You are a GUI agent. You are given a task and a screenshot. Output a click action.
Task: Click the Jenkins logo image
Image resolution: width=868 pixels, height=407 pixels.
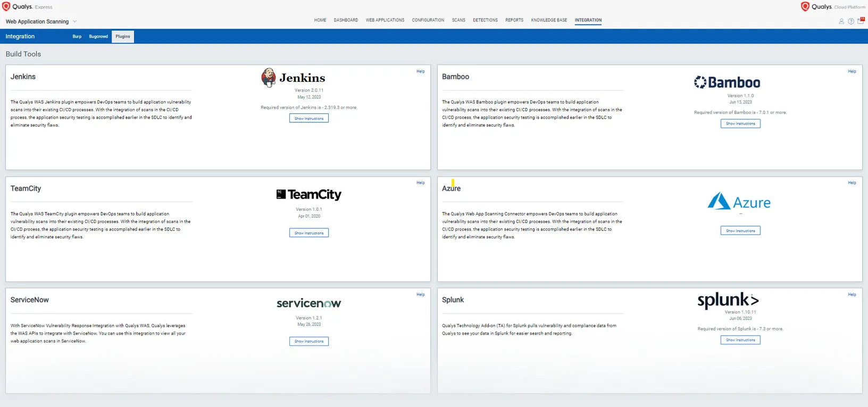pos(293,78)
